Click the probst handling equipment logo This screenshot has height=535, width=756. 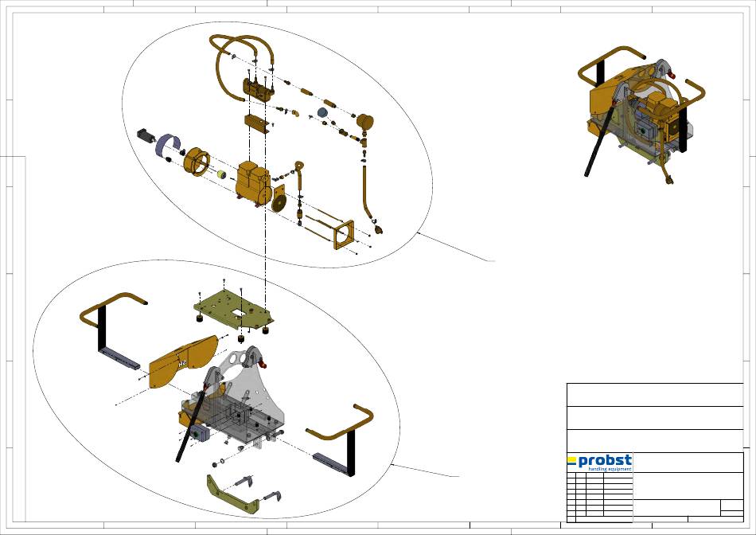pos(600,463)
